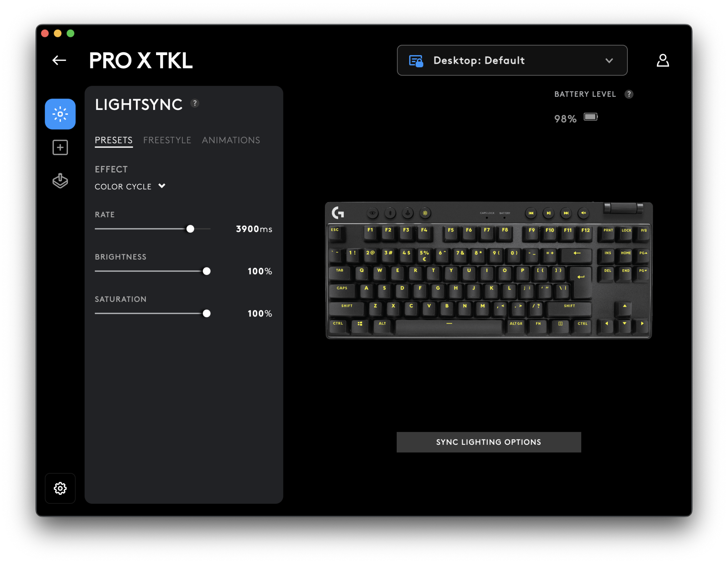The image size is (728, 564).
Task: Click the keyboard volume roller
Action: click(623, 208)
